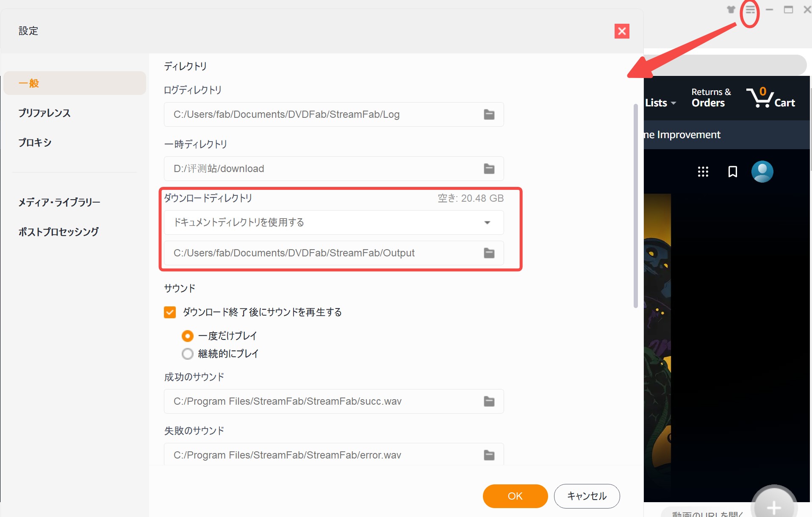Browse folder for download Output directory
Viewport: 812px width, 517px height.
tap(489, 253)
